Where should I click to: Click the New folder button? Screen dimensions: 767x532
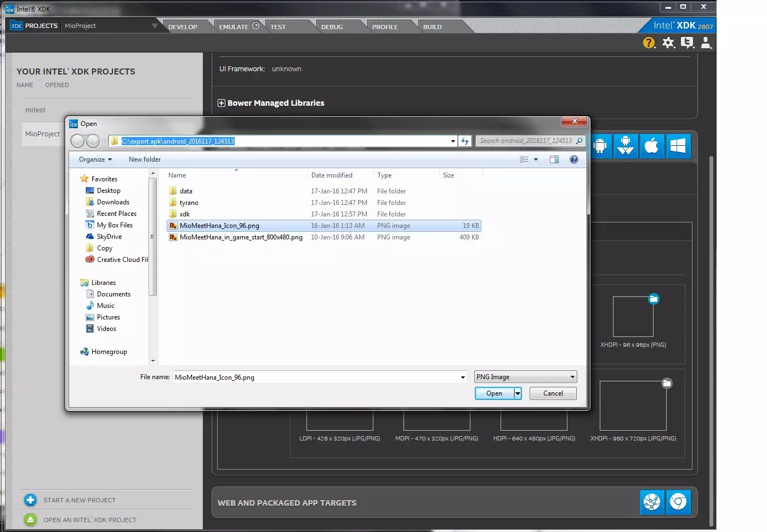point(145,159)
